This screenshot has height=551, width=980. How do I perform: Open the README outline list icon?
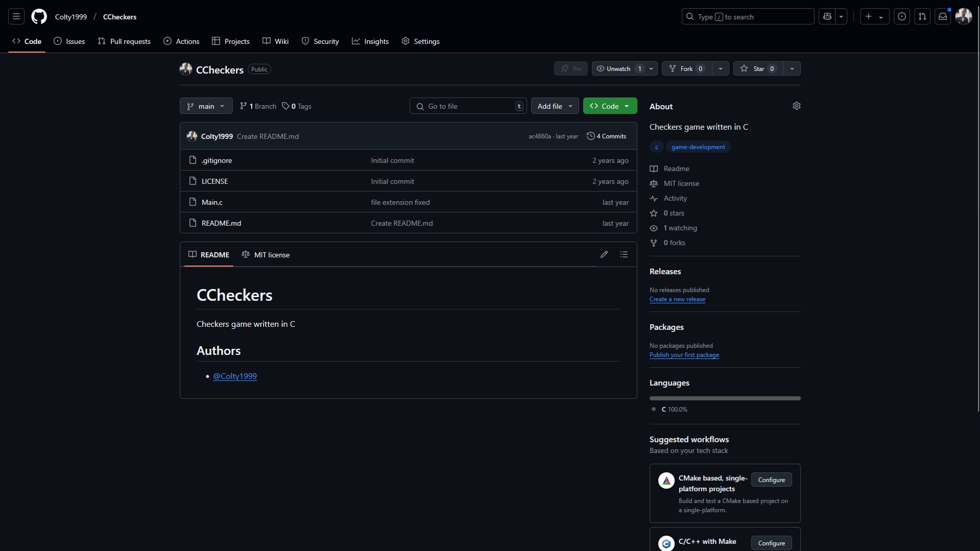coord(624,254)
